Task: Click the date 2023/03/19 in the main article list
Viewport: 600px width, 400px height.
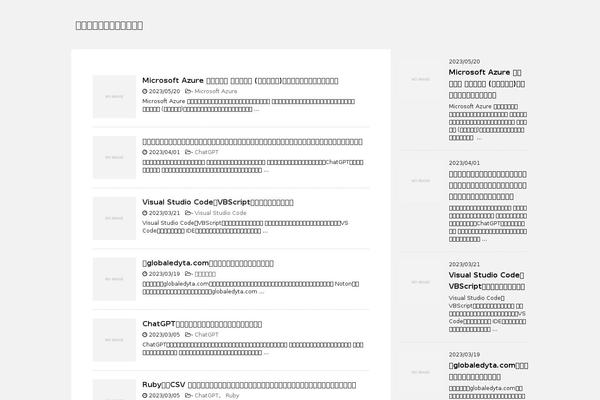Action: pyautogui.click(x=164, y=274)
